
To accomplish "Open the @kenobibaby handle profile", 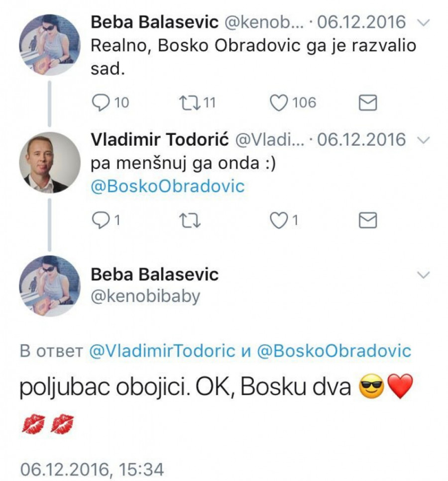I will pyautogui.click(x=145, y=296).
